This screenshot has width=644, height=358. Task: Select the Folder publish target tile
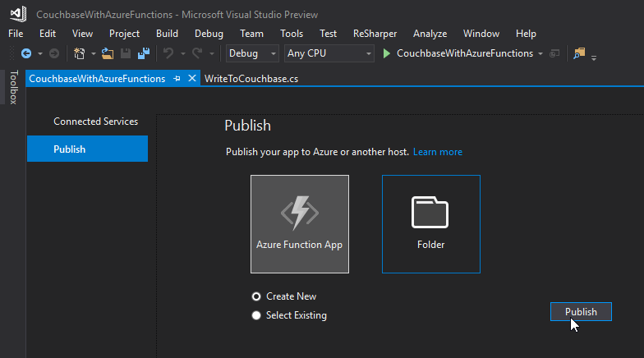tap(430, 223)
